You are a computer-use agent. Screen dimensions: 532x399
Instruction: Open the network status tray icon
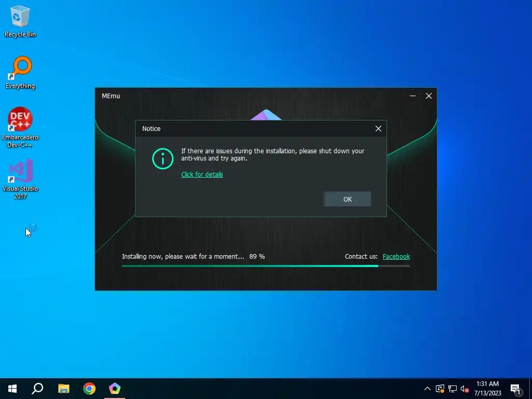click(x=453, y=389)
